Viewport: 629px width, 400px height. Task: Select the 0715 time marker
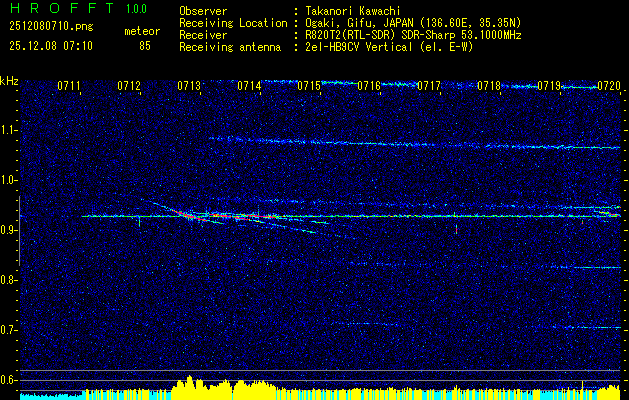[x=309, y=87]
